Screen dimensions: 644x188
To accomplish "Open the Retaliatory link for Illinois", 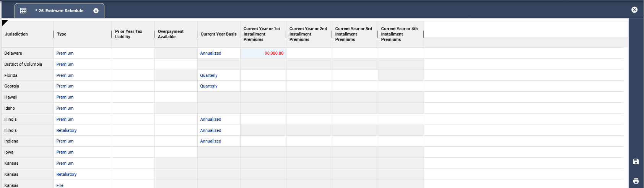I will (67, 130).
